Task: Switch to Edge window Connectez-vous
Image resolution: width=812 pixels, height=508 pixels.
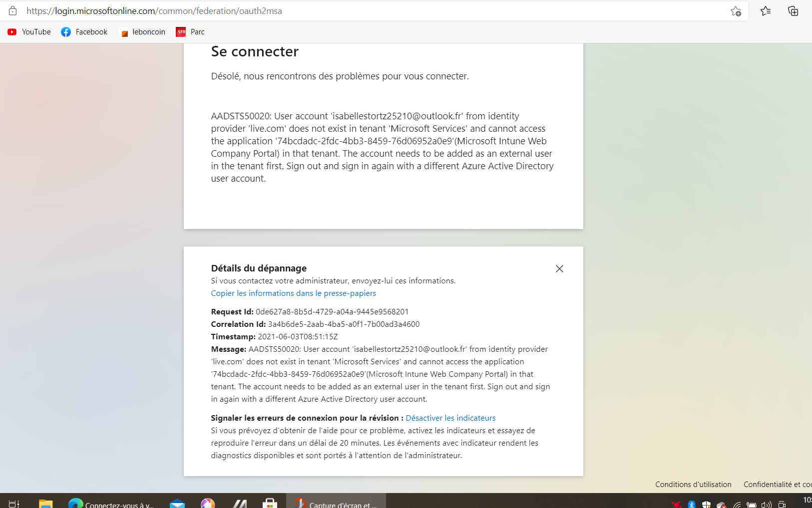Action: pos(111,502)
